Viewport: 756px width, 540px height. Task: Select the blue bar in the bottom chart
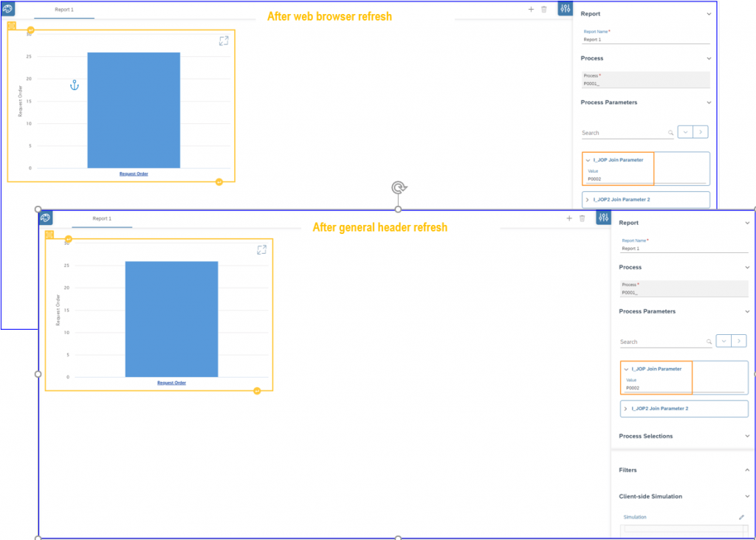tap(171, 319)
